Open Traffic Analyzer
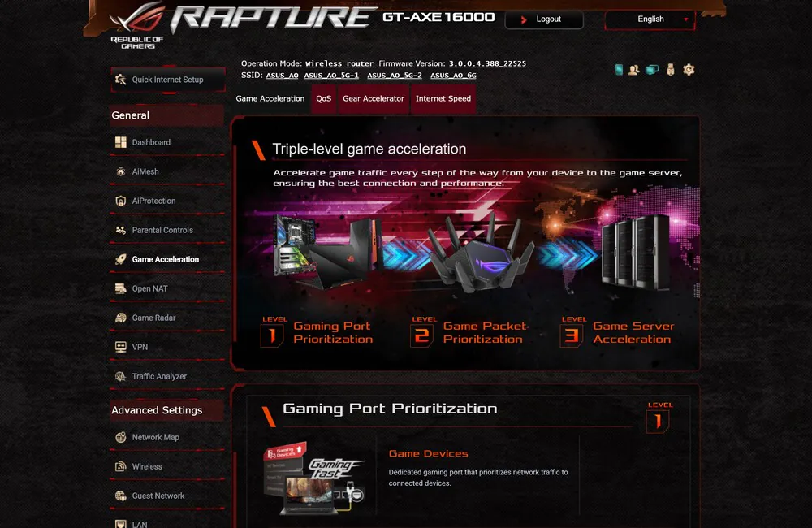The width and height of the screenshot is (812, 528). pos(167,376)
